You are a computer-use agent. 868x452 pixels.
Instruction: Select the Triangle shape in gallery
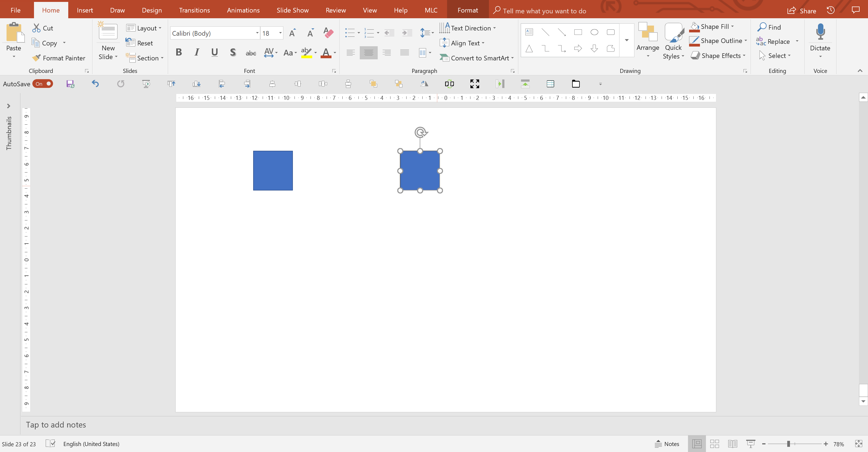click(x=529, y=48)
